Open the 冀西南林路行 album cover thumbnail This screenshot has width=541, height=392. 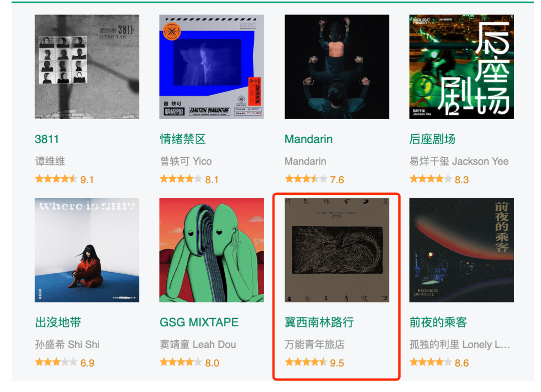[x=337, y=250]
